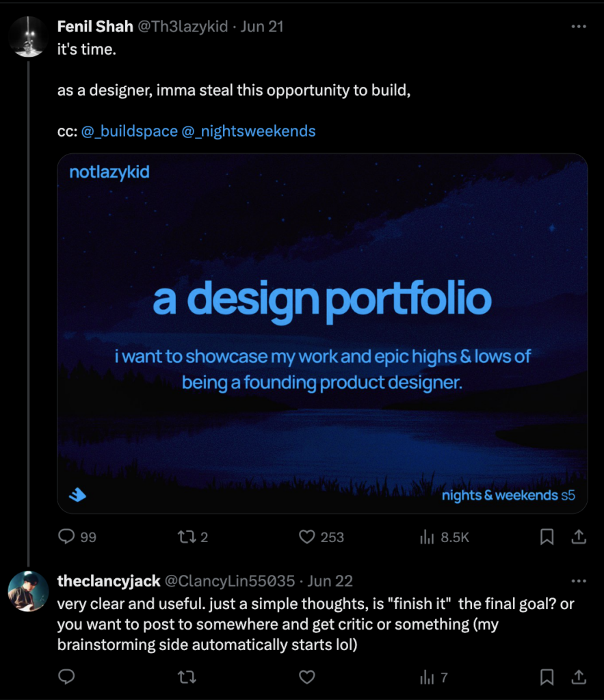This screenshot has height=700, width=604.
Task: View analytics on theclancyjack's reply
Action: click(428, 677)
